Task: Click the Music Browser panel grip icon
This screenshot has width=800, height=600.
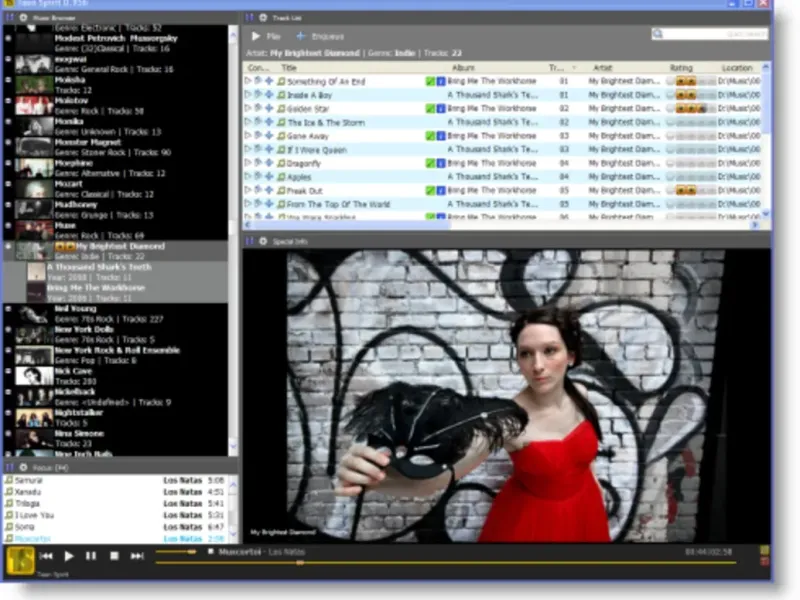Action: 10,18
